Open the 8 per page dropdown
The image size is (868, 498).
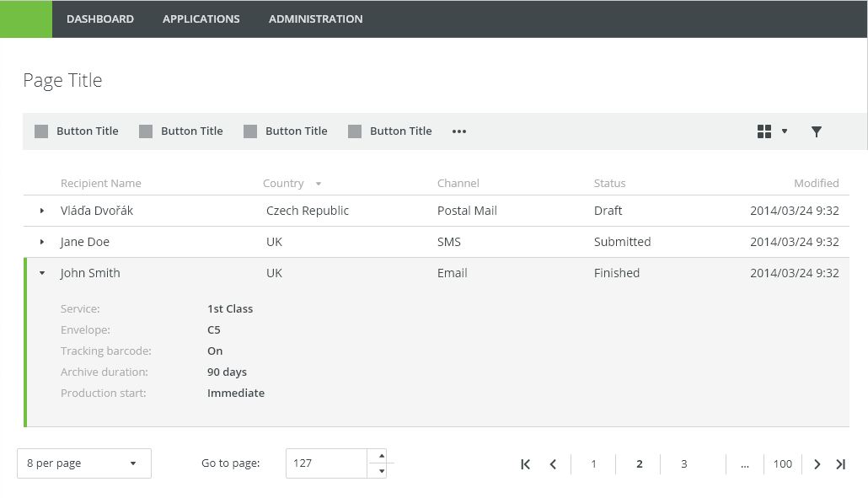point(84,463)
